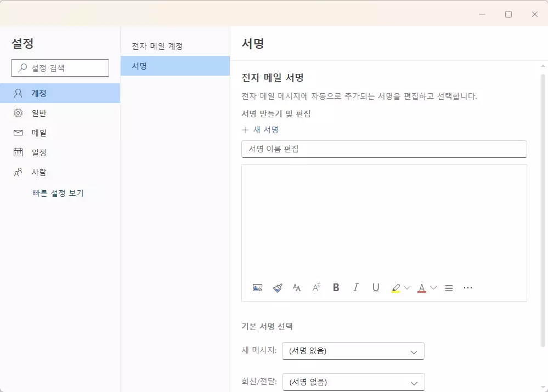Open 빠른 설정 보기

[x=59, y=192]
